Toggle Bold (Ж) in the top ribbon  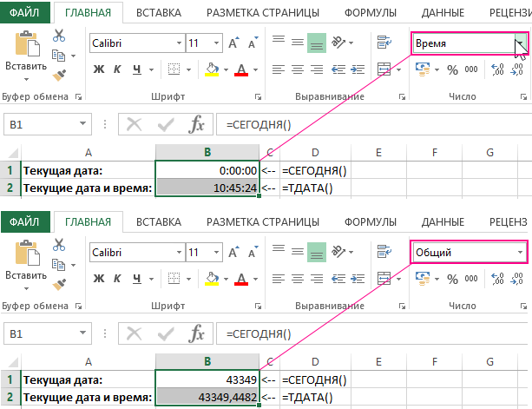point(99,69)
